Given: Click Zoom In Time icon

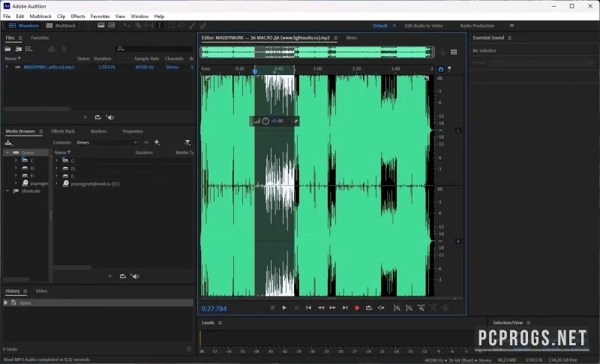Looking at the screenshot, I should point(421,308).
